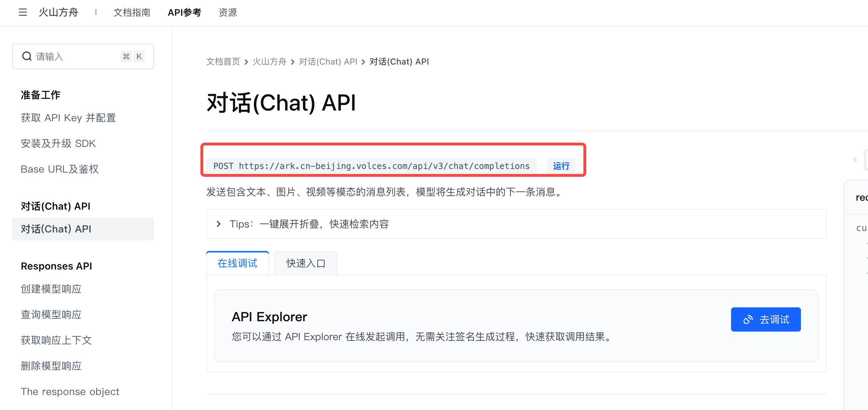
Task: Open the hamburger menu icon
Action: tap(23, 12)
